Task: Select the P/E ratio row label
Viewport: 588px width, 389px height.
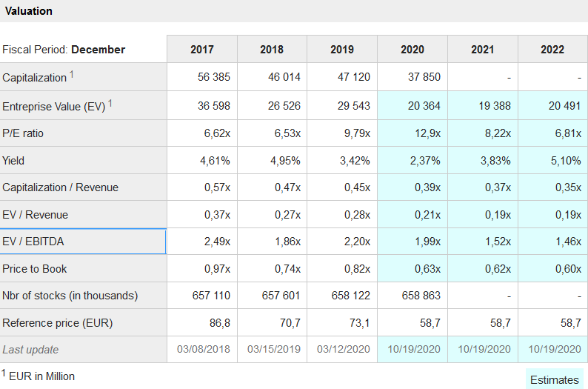Action: (24, 133)
